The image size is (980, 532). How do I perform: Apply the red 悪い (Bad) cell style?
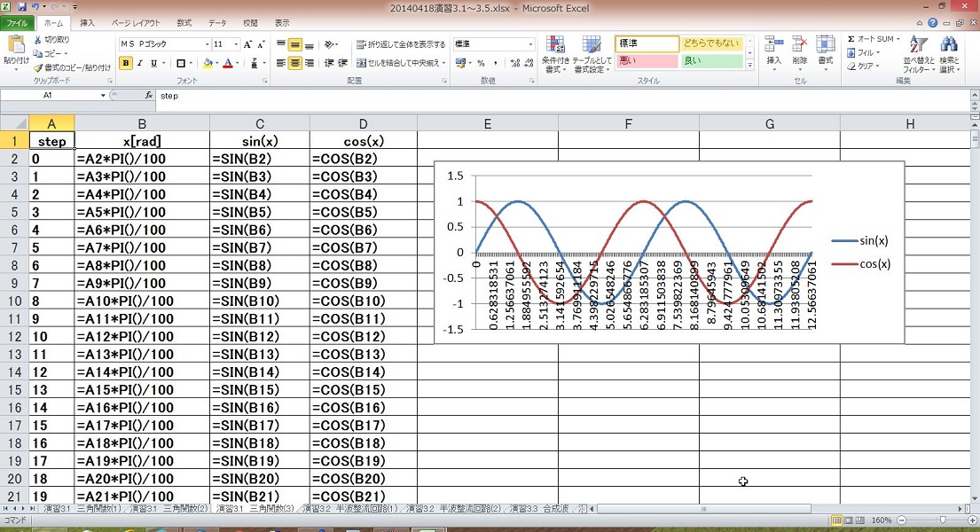click(x=646, y=61)
